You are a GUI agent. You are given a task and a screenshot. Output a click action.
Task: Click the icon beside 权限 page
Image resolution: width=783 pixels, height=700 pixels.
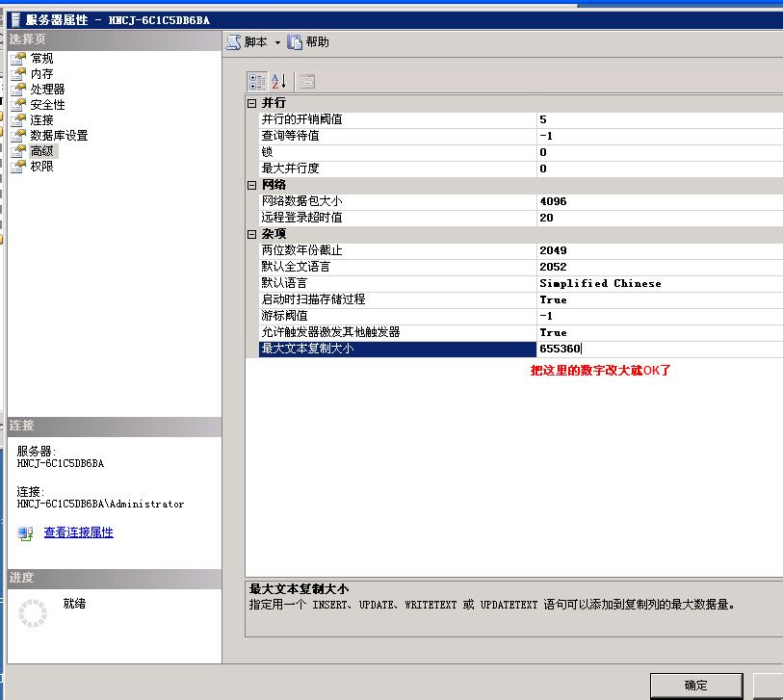click(17, 167)
